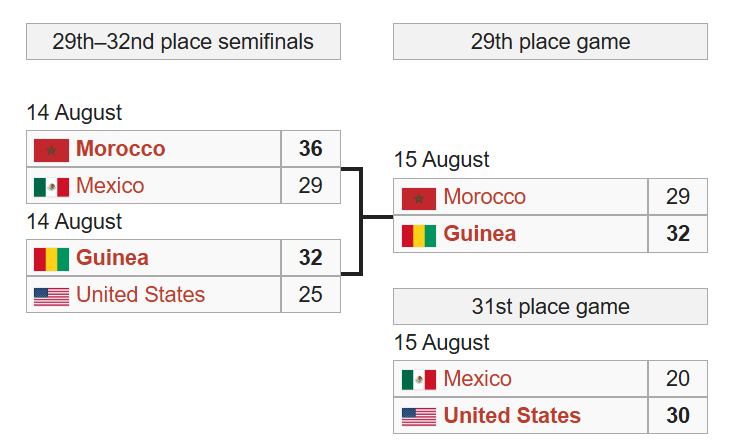This screenshot has height=447, width=729.
Task: Open bold Guinea link in the semifinals
Action: coord(113,258)
